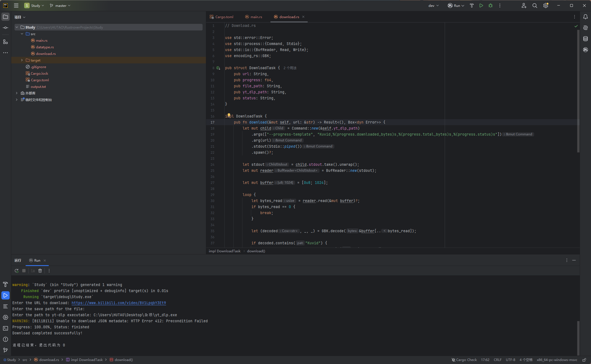Click the 4 个空格 indent setting
This screenshot has width=591, height=364.
pos(526,360)
